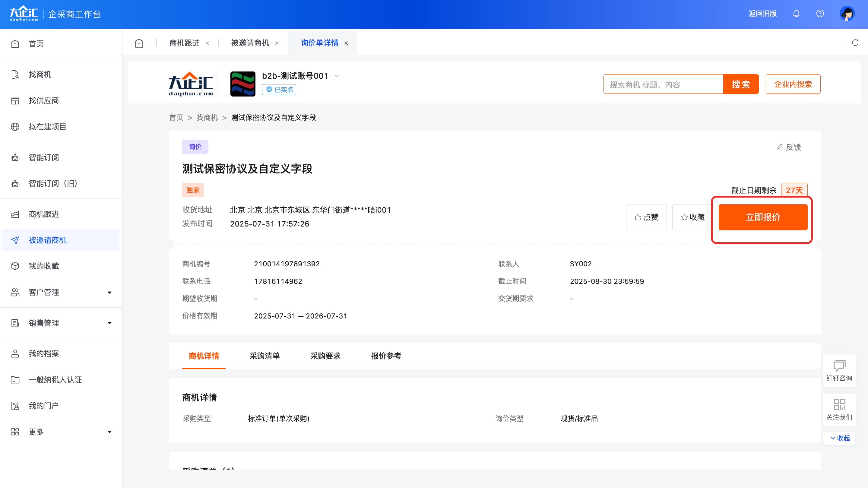Screen dimensions: 868x488
Task: Click 销售管理 document icon
Action: (15, 323)
